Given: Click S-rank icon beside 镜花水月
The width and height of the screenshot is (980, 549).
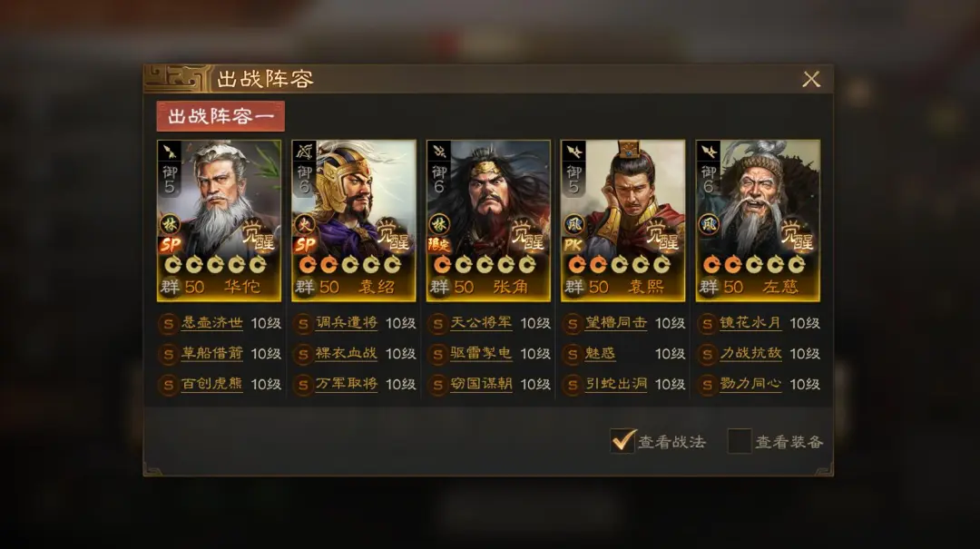Looking at the screenshot, I should point(707,324).
